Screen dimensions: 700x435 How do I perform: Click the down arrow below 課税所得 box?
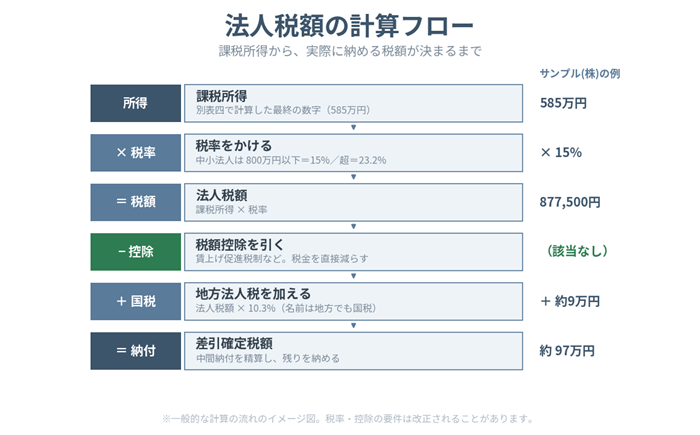(354, 128)
